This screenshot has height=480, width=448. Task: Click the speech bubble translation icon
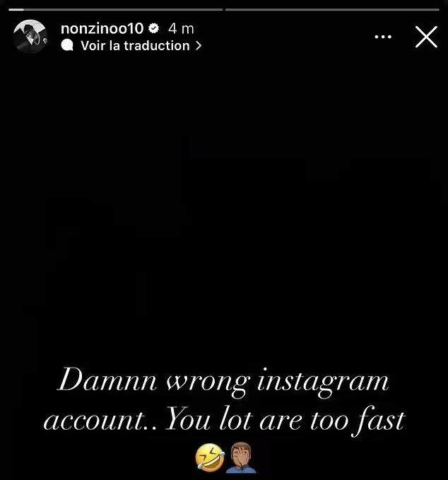point(67,46)
